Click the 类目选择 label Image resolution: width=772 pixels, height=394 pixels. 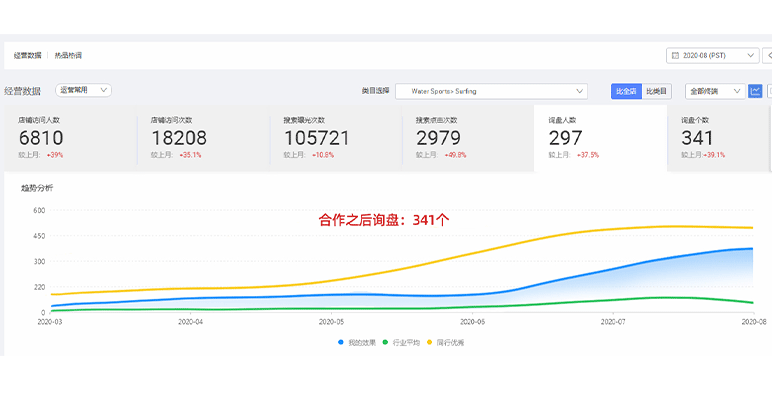[375, 91]
